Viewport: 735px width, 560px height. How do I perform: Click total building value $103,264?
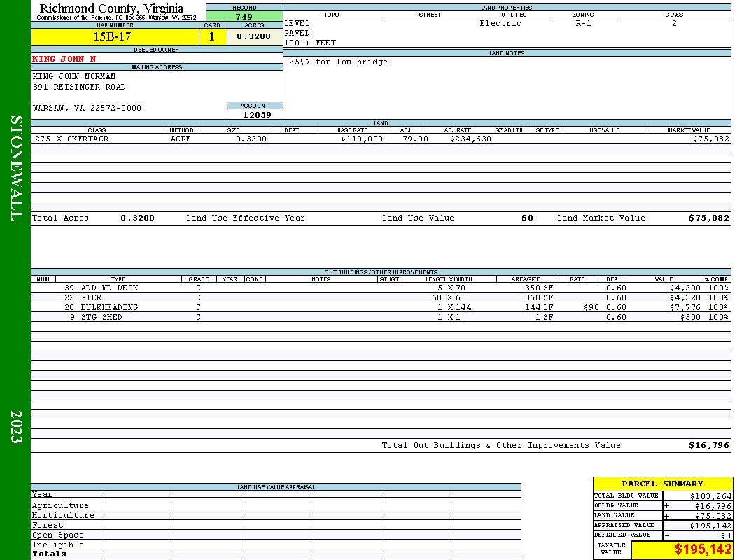tap(710, 496)
